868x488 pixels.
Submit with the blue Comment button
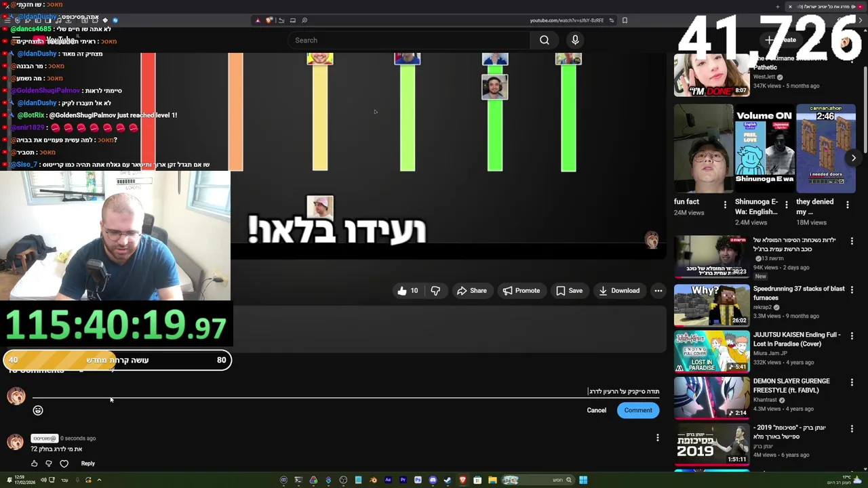(638, 410)
